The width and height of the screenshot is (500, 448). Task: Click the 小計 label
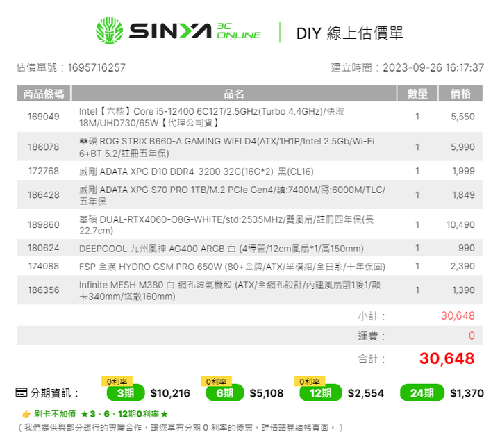tap(371, 316)
